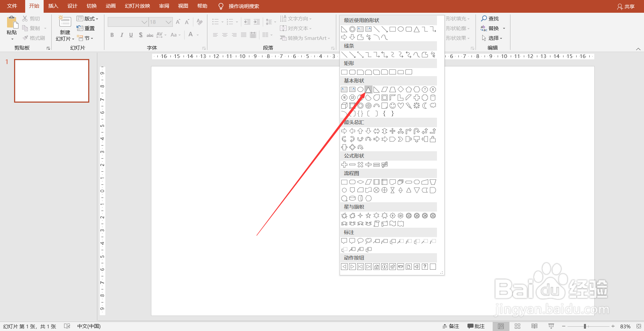Open the 替换 dropdown arrow
The image size is (644, 331).
(504, 29)
